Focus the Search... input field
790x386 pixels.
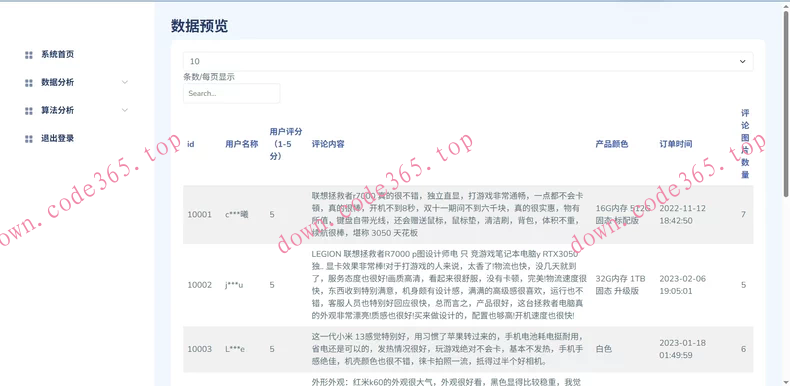(x=232, y=94)
